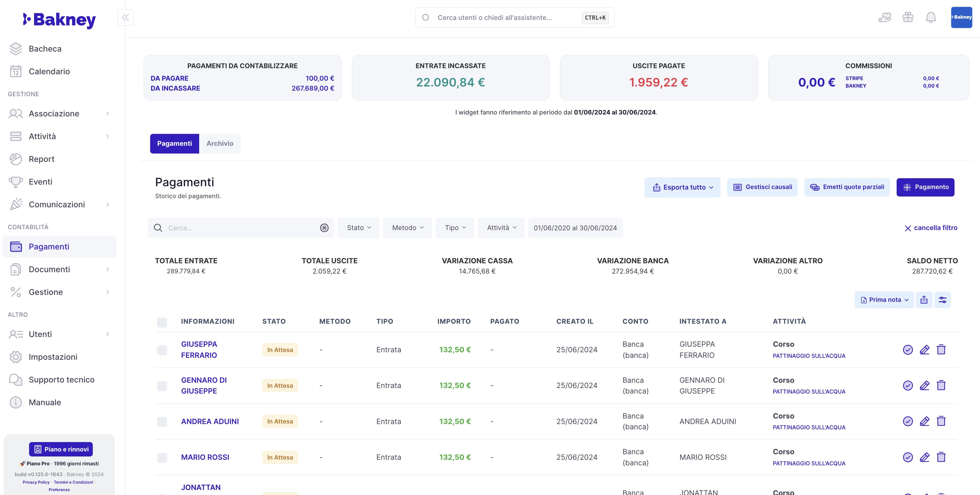Open Calendario in the sidebar
Image resolution: width=980 pixels, height=495 pixels.
click(x=59, y=72)
